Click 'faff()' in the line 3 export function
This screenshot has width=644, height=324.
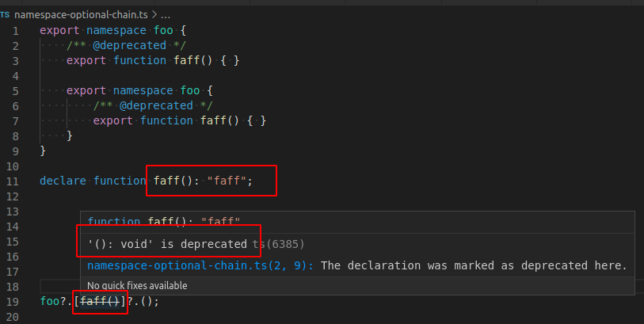point(193,60)
